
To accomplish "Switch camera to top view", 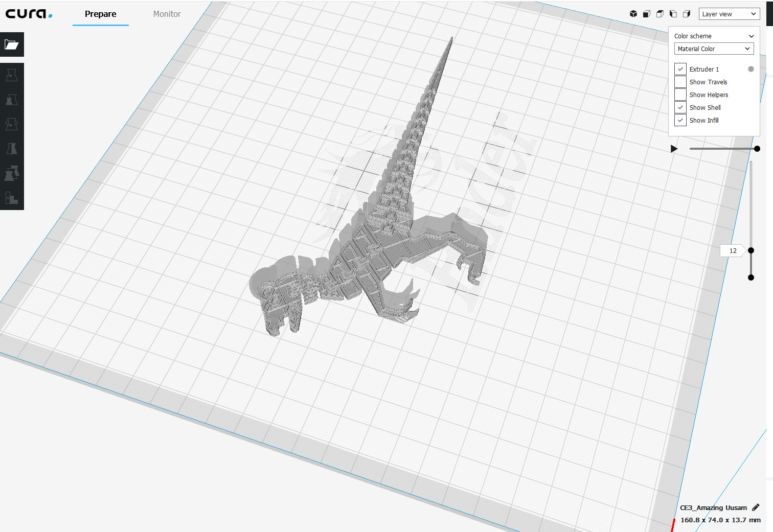I will (660, 14).
